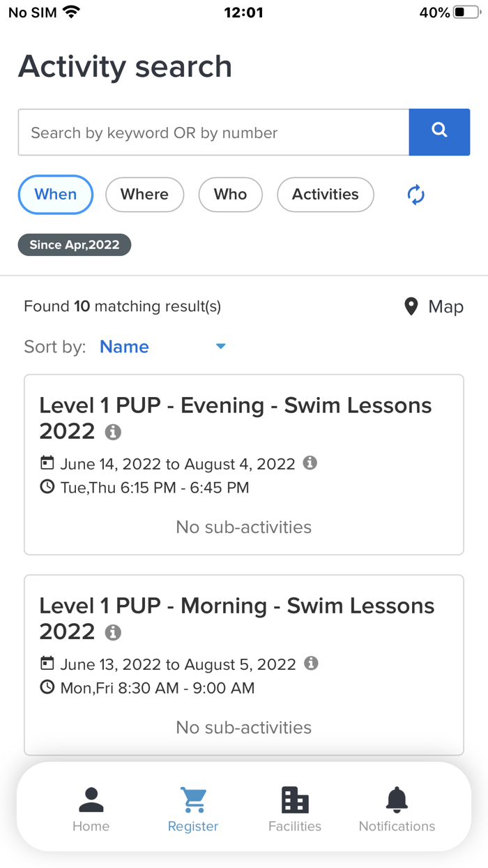Screen dimensions: 488x868
Task: Toggle the Who filter chip
Action: click(230, 194)
